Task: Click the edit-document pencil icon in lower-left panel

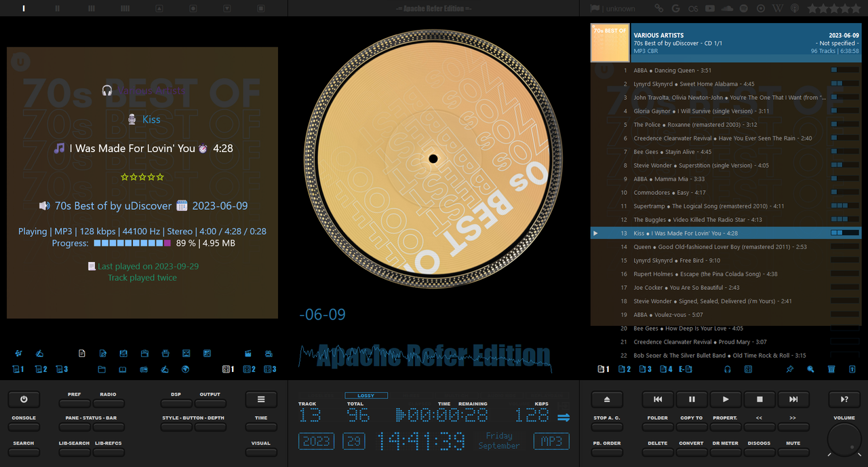Action: tap(103, 353)
